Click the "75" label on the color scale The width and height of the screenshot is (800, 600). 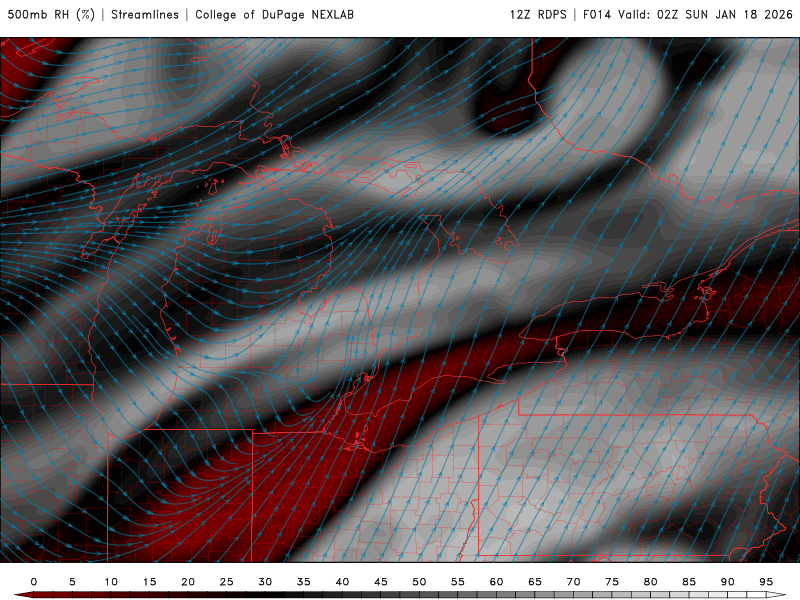pos(612,582)
